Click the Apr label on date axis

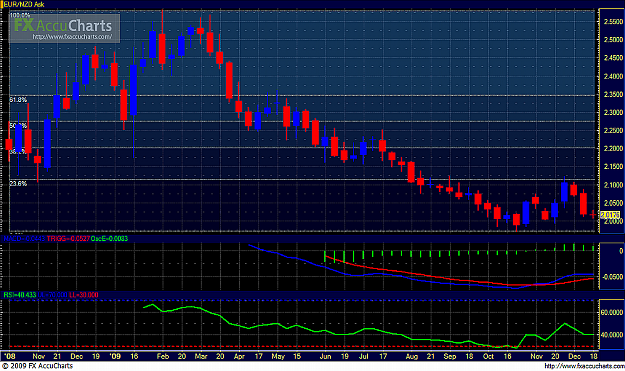pyautogui.click(x=239, y=356)
